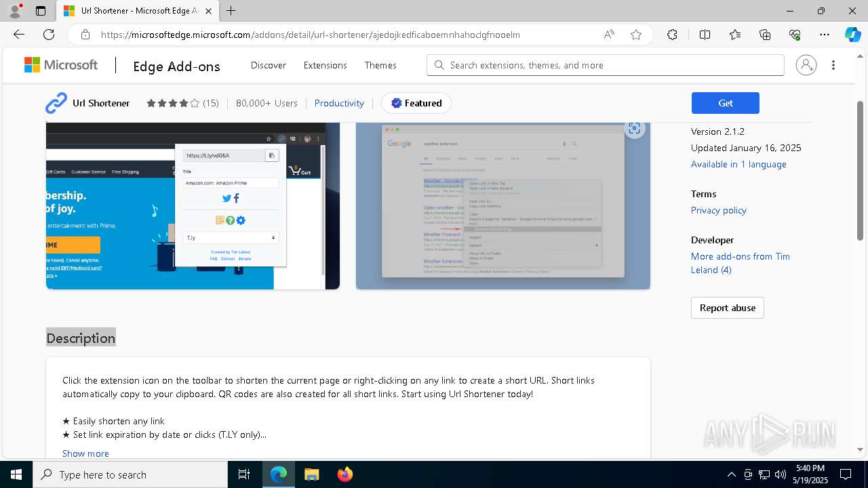Image resolution: width=868 pixels, height=488 pixels.
Task: Click the Url Shortener chain-link icon
Action: [x=56, y=103]
